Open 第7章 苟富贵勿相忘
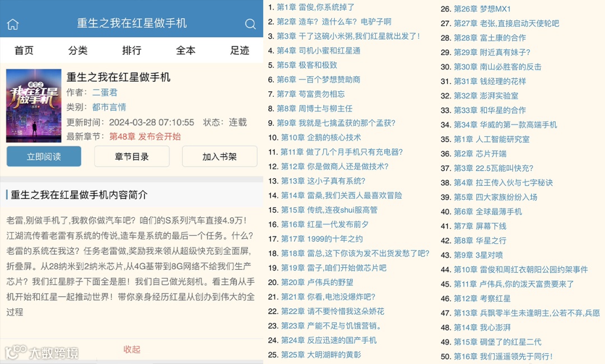The width and height of the screenshot is (605, 364). pyautogui.click(x=311, y=94)
